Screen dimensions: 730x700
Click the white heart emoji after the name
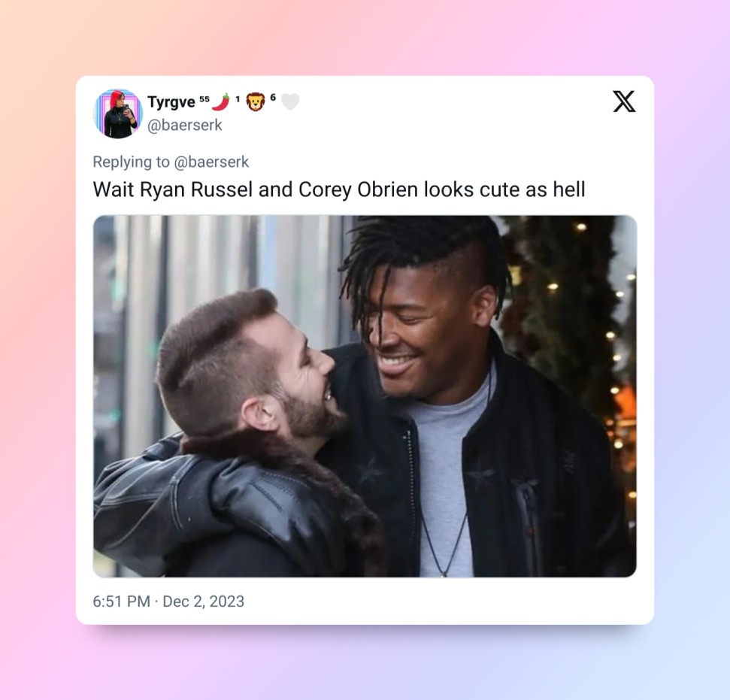coord(290,102)
